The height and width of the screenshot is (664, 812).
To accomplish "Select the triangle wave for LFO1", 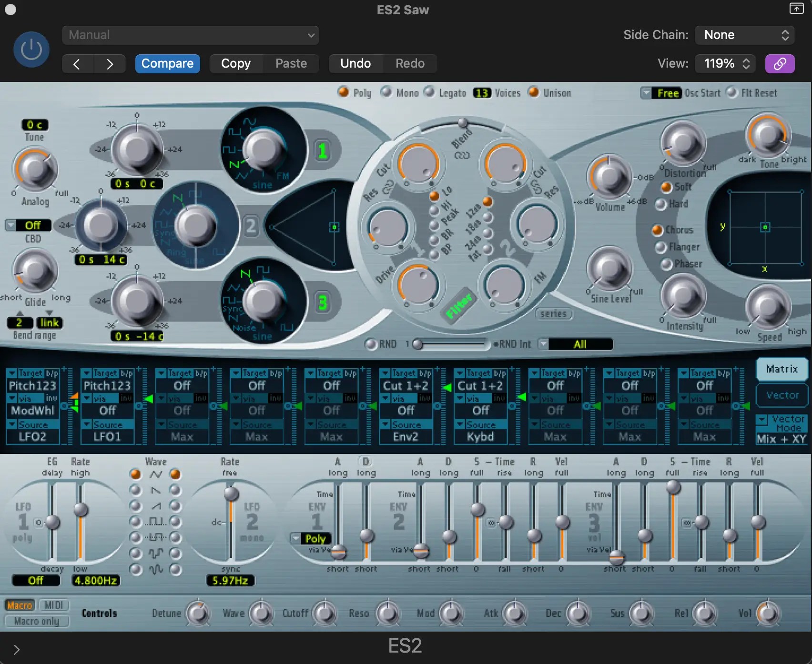I will (x=136, y=474).
